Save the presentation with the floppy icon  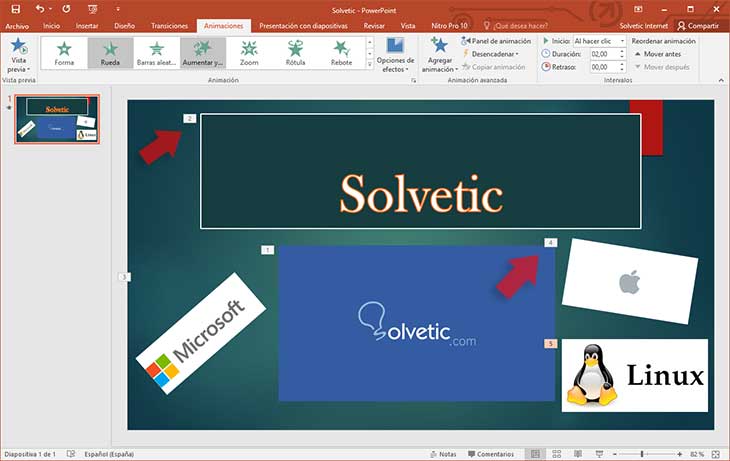click(x=15, y=9)
